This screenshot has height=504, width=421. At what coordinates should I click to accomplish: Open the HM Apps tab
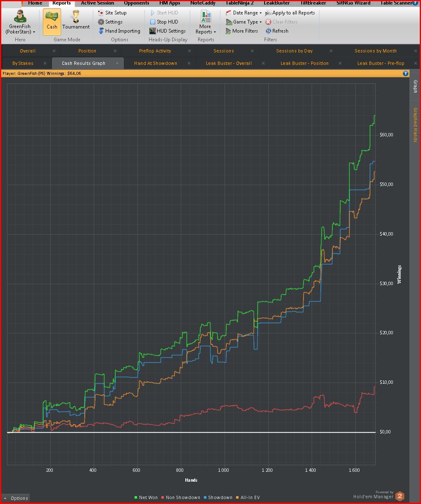pos(170,3)
